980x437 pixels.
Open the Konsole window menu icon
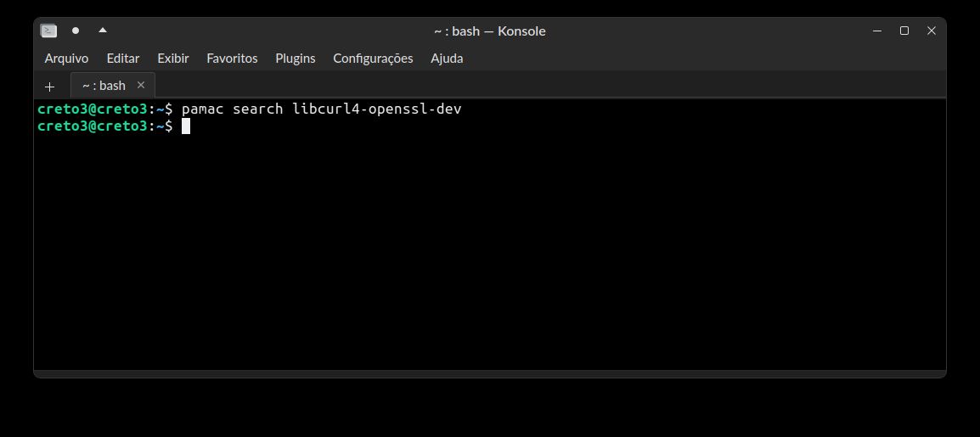[x=48, y=31]
